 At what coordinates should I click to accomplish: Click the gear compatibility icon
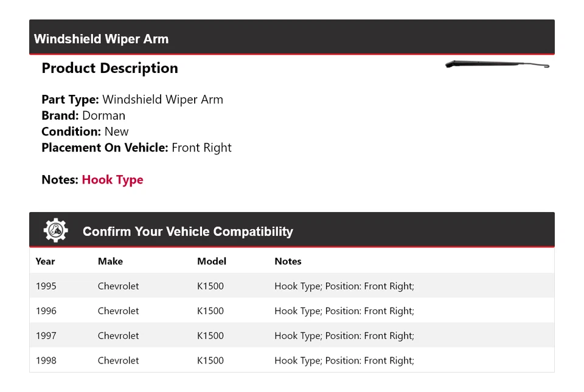(55, 230)
